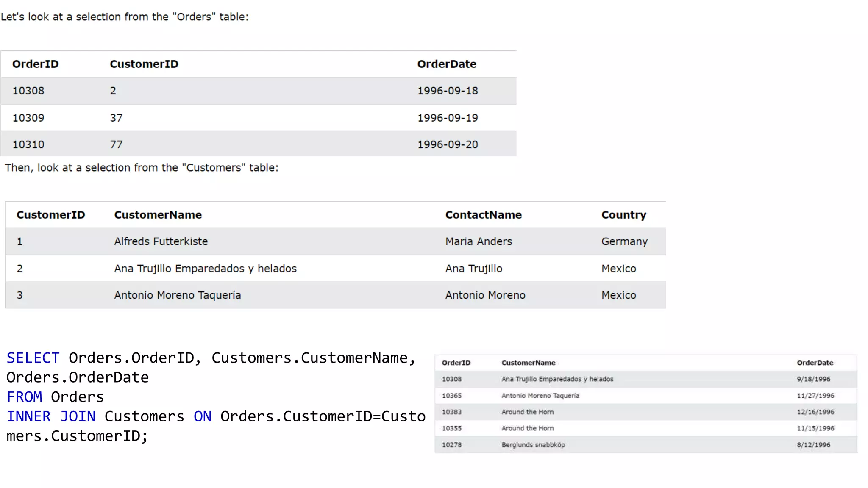Image resolution: width=868 pixels, height=488 pixels.
Task: Click the Country column header
Action: pyautogui.click(x=623, y=215)
